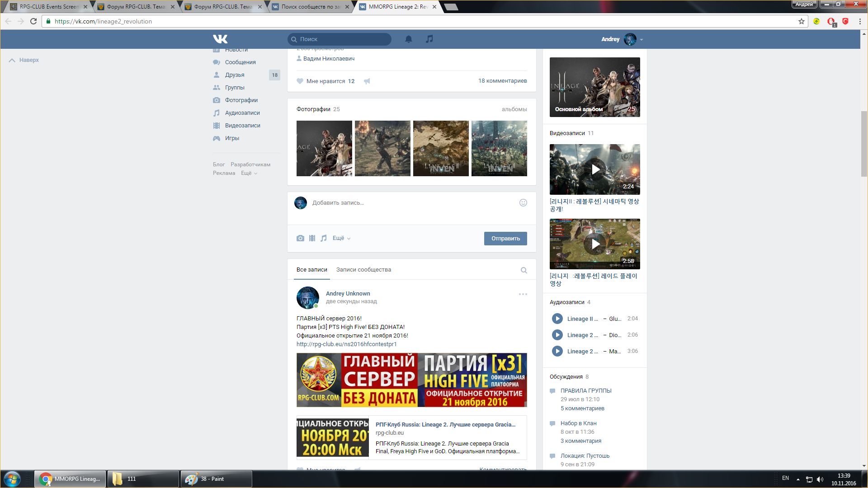Play the 2:24 cinematic video

[595, 169]
